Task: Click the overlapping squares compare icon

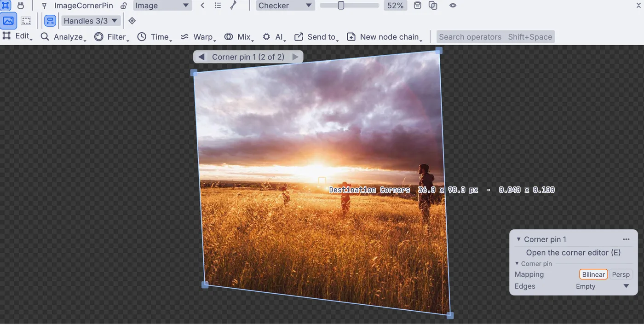Action: coord(433,6)
